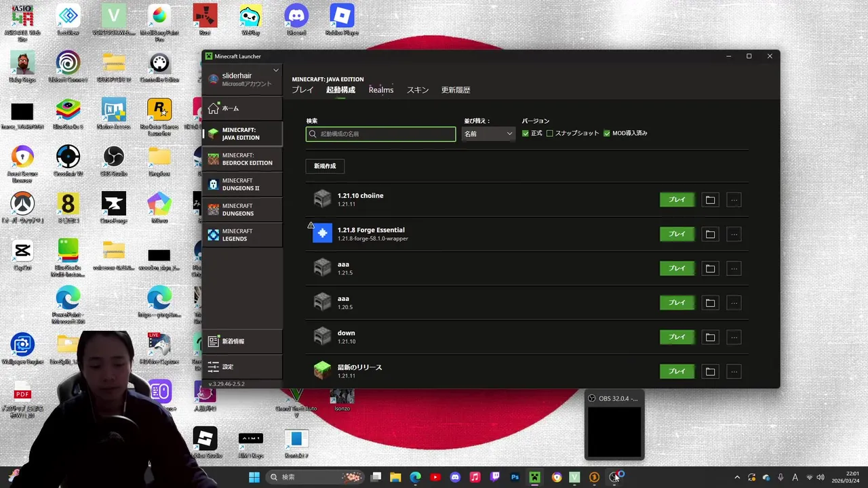Toggle the MOD導入済み checkbox
The height and width of the screenshot is (488, 868).
coord(607,134)
